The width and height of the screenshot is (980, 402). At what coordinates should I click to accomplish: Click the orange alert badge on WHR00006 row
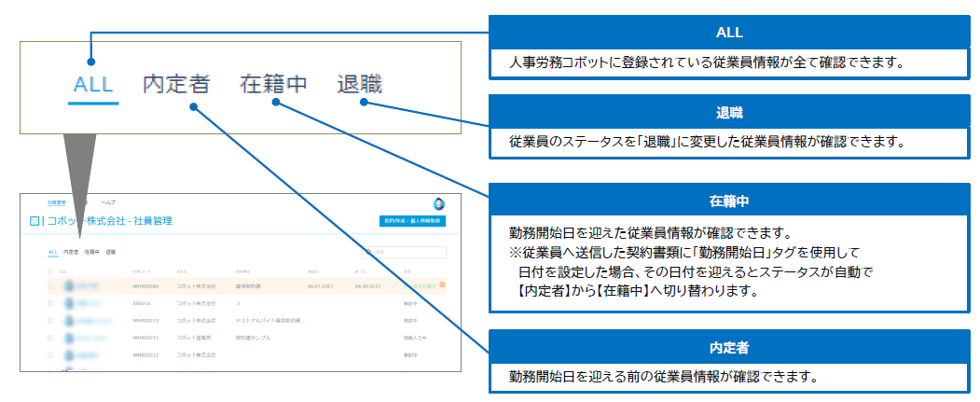[443, 285]
